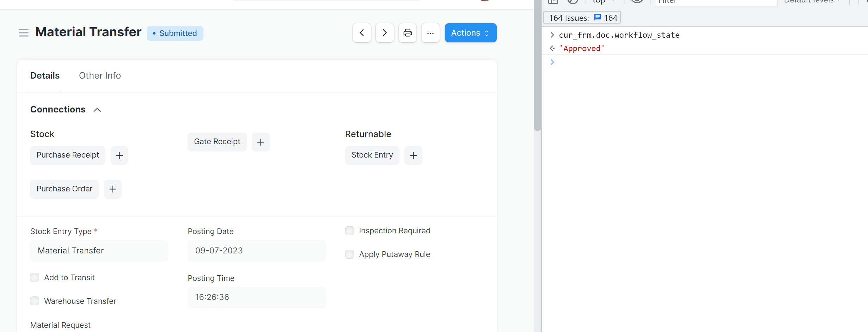Open the sidebar with the hamburger icon
Image resolution: width=868 pixels, height=332 pixels.
click(24, 33)
